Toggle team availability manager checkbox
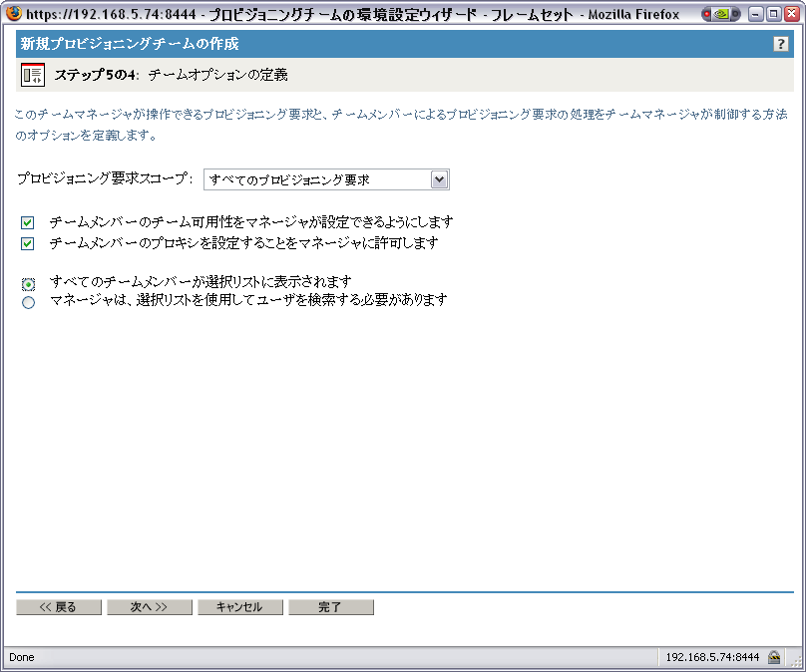806x672 pixels. [x=28, y=222]
